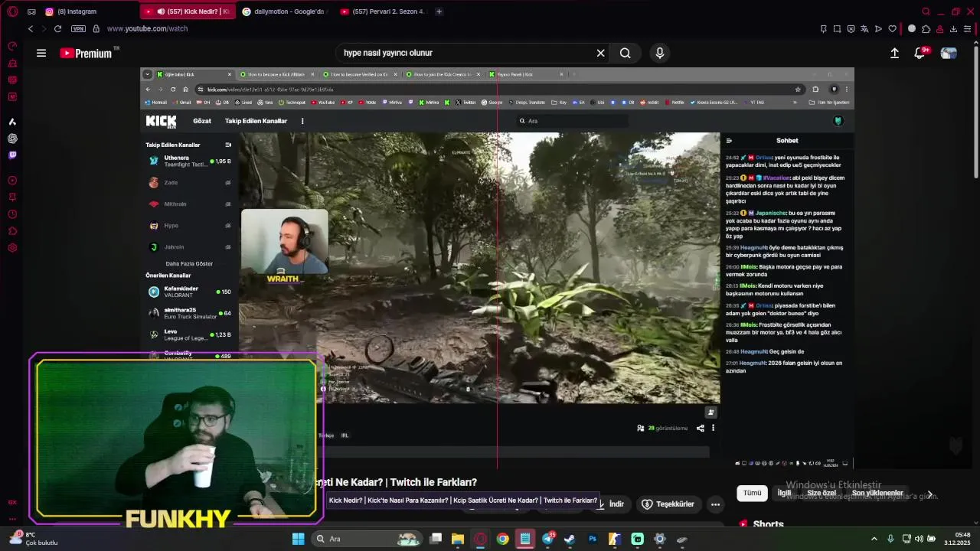Reload the current page
Viewport: 980px width, 551px height.
tap(57, 28)
